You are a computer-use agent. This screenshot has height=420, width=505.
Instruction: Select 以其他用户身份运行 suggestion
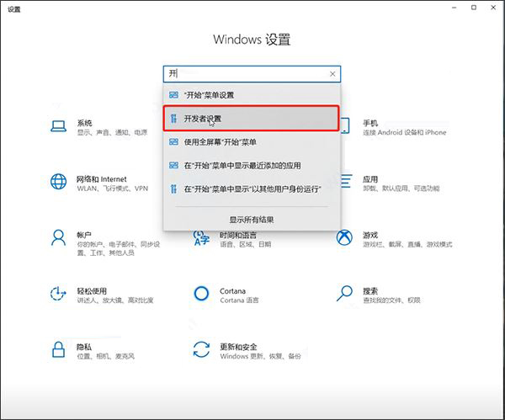point(252,189)
